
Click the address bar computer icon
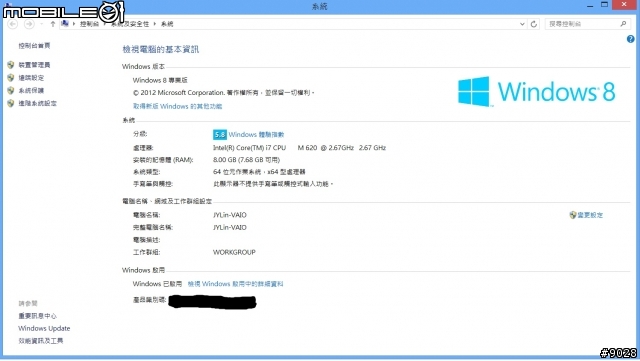click(x=64, y=24)
